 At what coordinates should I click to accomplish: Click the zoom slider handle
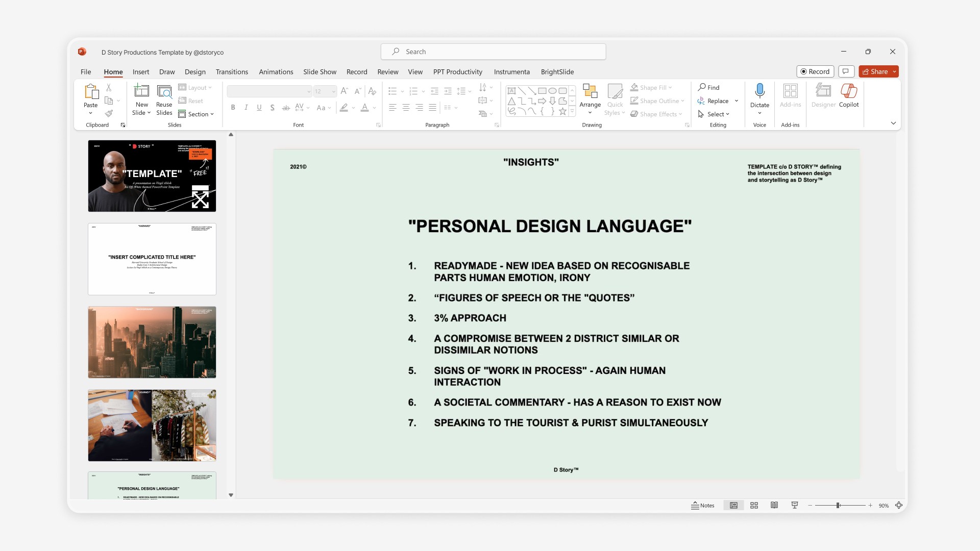pos(838,505)
